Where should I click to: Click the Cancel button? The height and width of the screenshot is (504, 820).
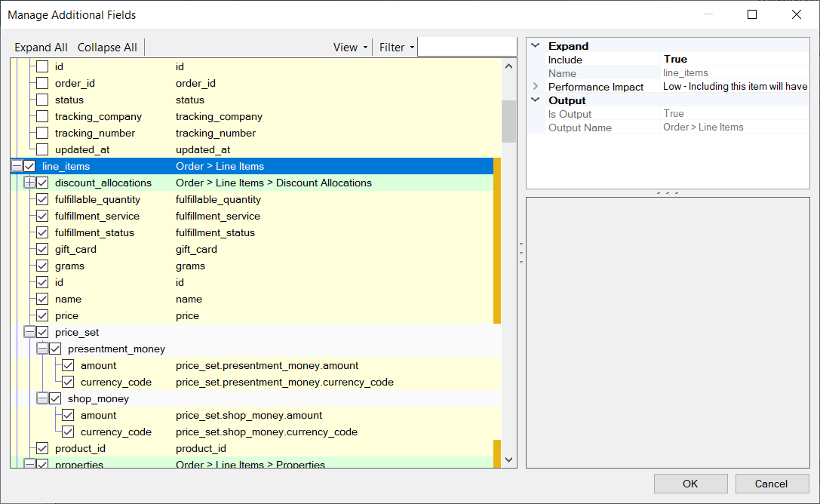[772, 484]
